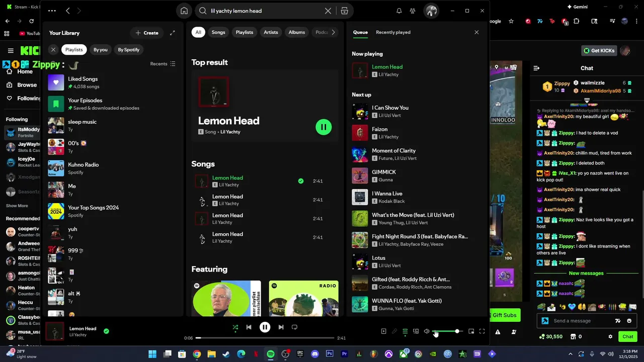The image size is (644, 362).
Task: Collapse the Kick chat panel
Action: (x=536, y=68)
